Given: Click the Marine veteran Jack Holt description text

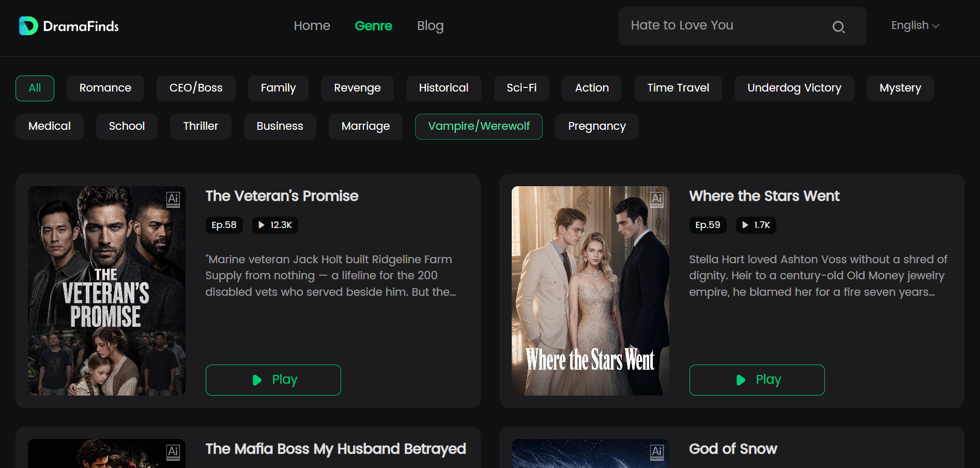Looking at the screenshot, I should [331, 276].
